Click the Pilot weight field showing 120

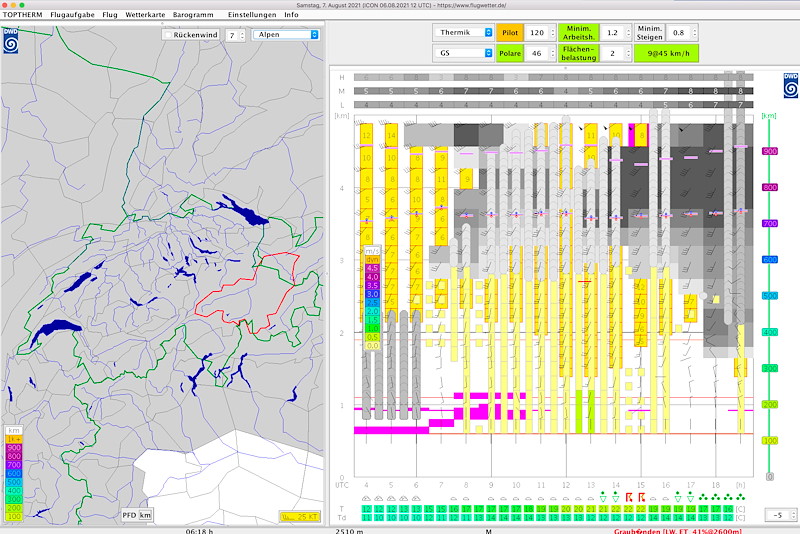(537, 32)
